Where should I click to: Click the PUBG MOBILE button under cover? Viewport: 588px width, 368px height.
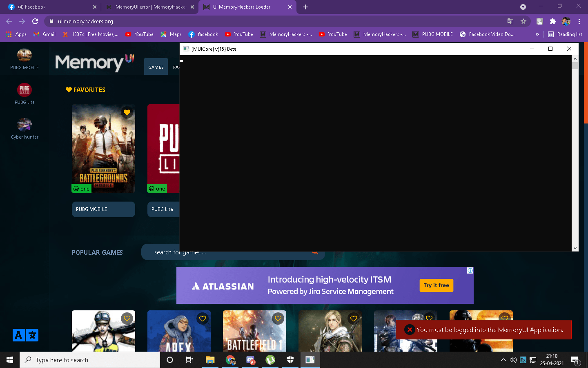(103, 209)
